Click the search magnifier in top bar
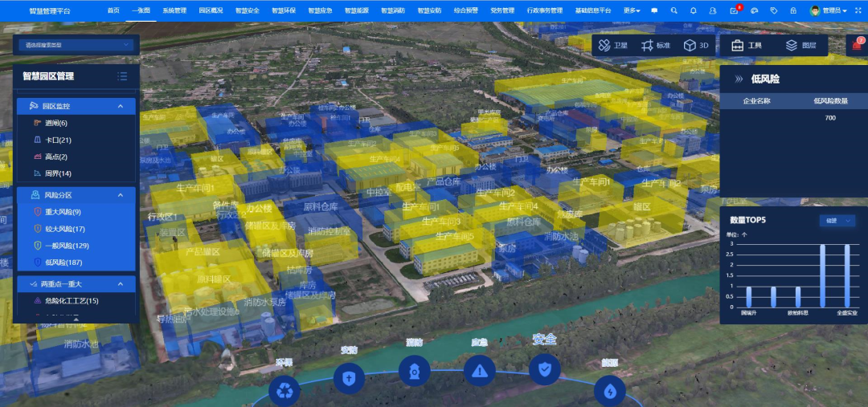The image size is (868, 407). point(674,10)
